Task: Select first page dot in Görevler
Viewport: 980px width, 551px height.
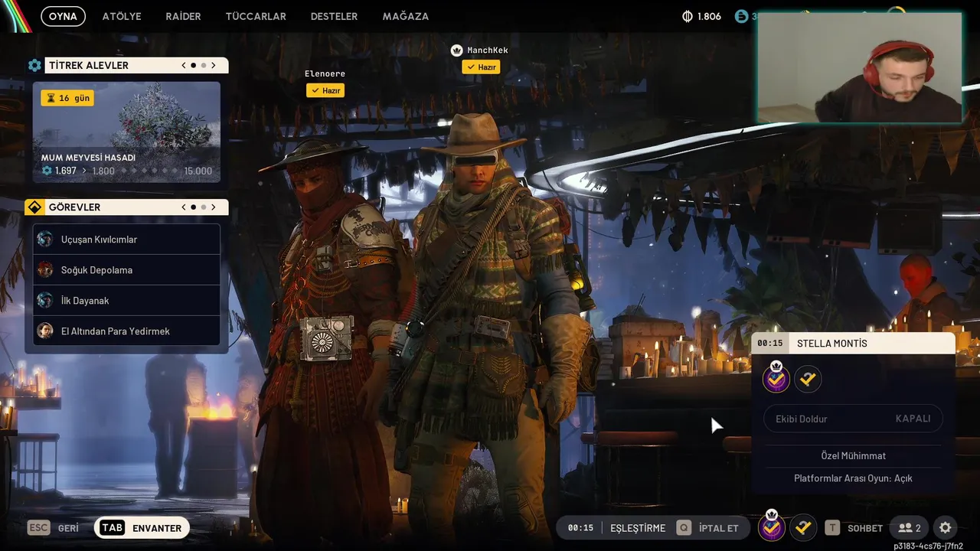Action: coord(193,207)
